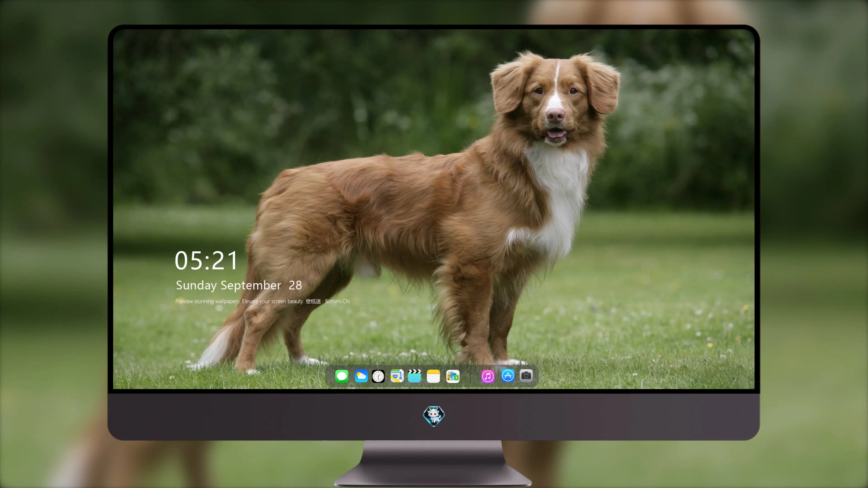Click the date text Sunday September 28
This screenshot has height=488, width=868.
(x=238, y=285)
